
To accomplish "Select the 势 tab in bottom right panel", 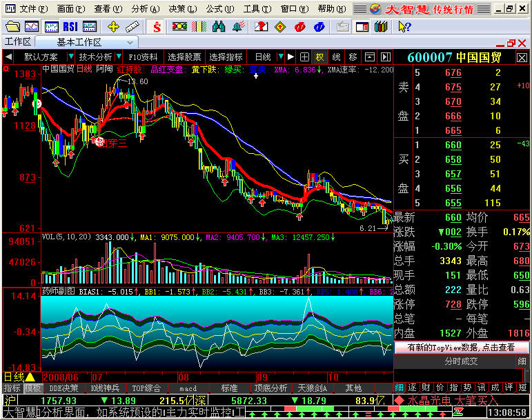I will [x=468, y=388].
